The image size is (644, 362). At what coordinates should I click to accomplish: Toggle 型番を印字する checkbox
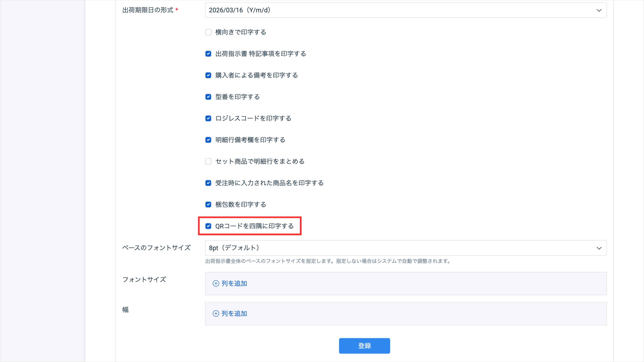click(208, 97)
